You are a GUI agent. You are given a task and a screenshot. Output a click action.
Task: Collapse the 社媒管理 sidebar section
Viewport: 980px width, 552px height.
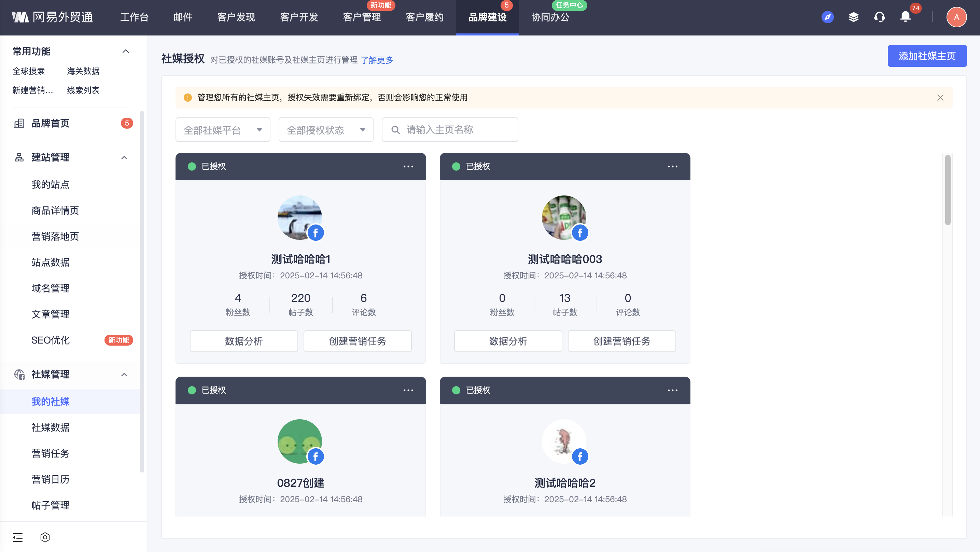point(124,375)
